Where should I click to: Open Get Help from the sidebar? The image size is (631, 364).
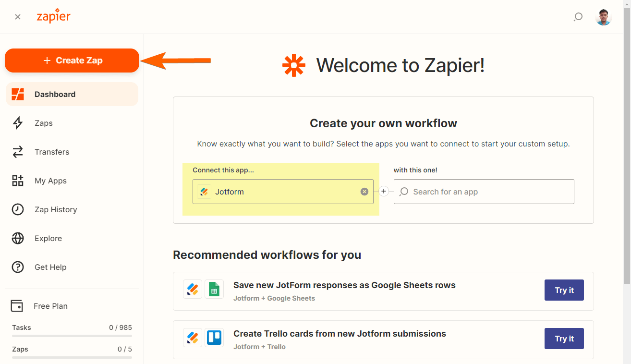pos(72,267)
